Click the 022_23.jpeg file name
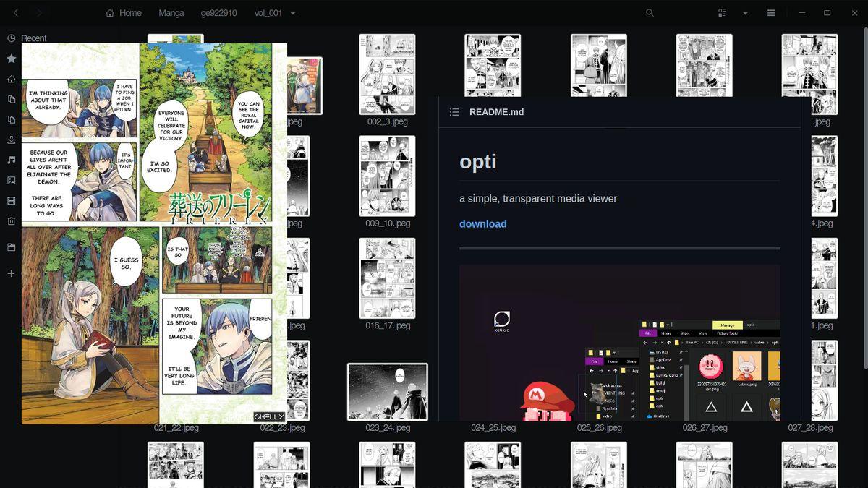Viewport: 868px width, 488px height. [282, 428]
